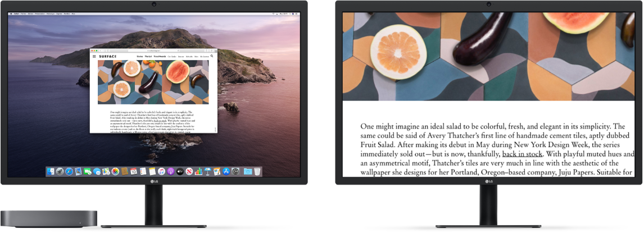
Task: Open the Photos app in Dock
Action: click(x=115, y=171)
